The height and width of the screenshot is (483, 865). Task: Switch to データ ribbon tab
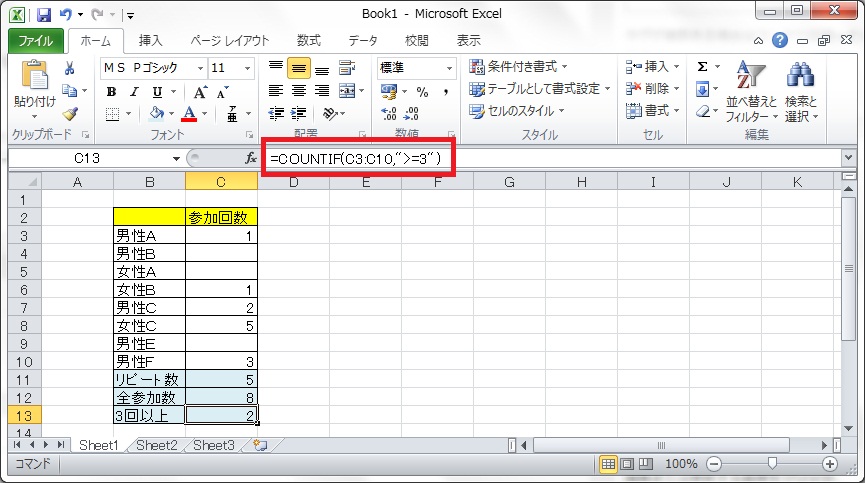(364, 41)
